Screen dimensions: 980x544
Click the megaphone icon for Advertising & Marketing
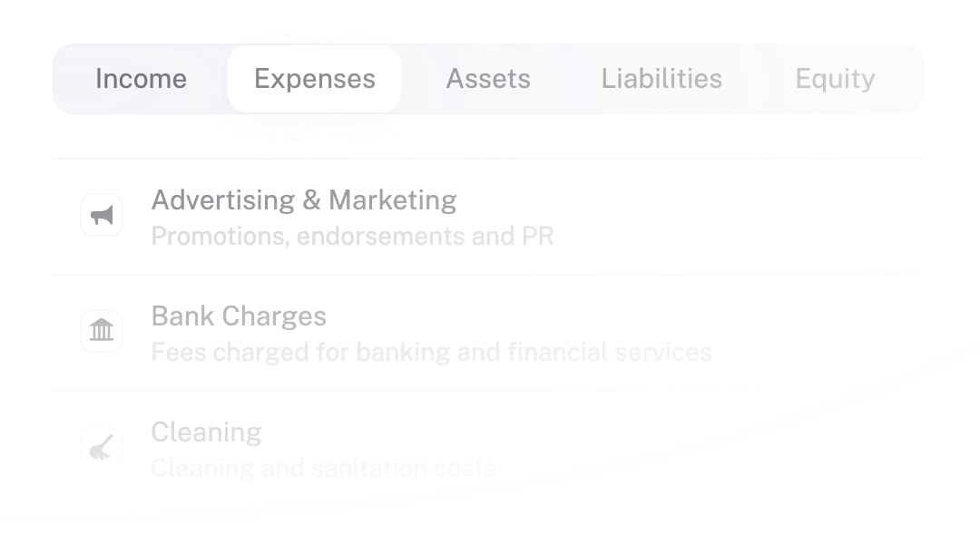click(101, 214)
